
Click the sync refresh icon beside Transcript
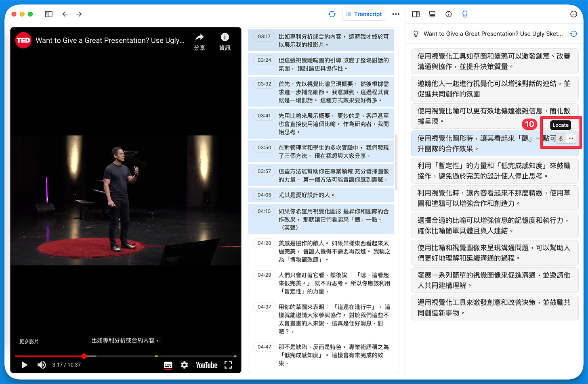point(332,14)
